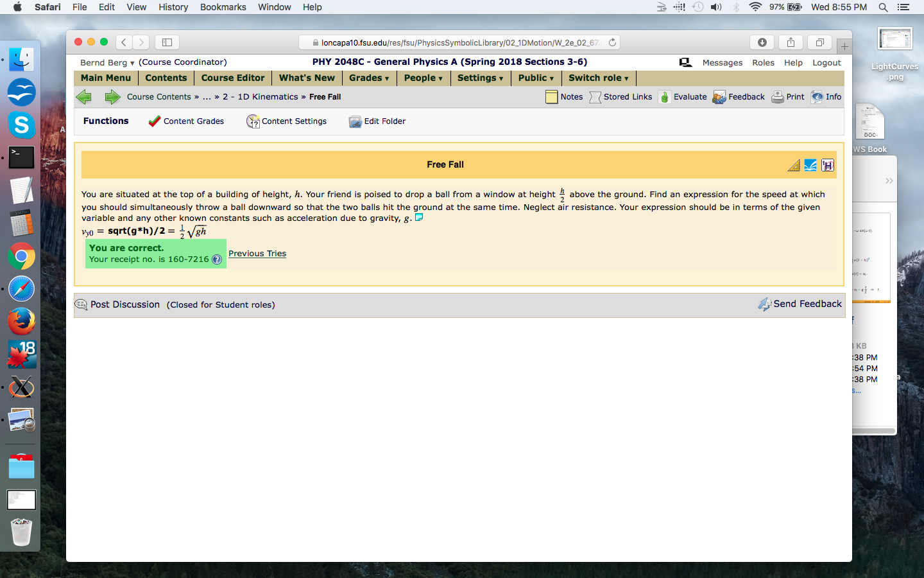Open Bernd Berg user dropdown

click(x=107, y=62)
